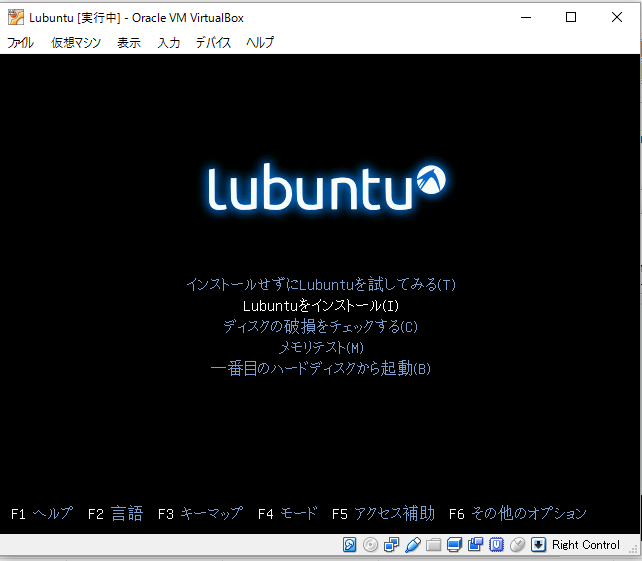Click F5 アクセス補助 option

point(383,513)
